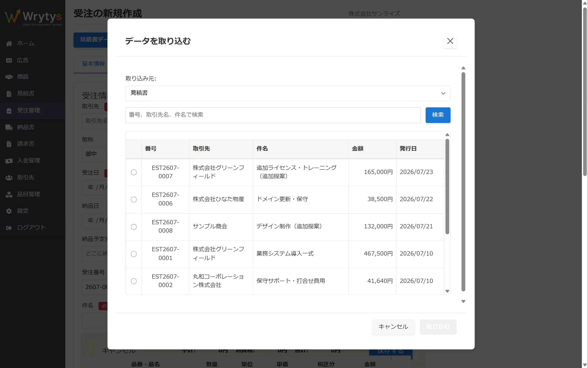
Task: Close the データを取り込む dialog with X
Action: 450,41
